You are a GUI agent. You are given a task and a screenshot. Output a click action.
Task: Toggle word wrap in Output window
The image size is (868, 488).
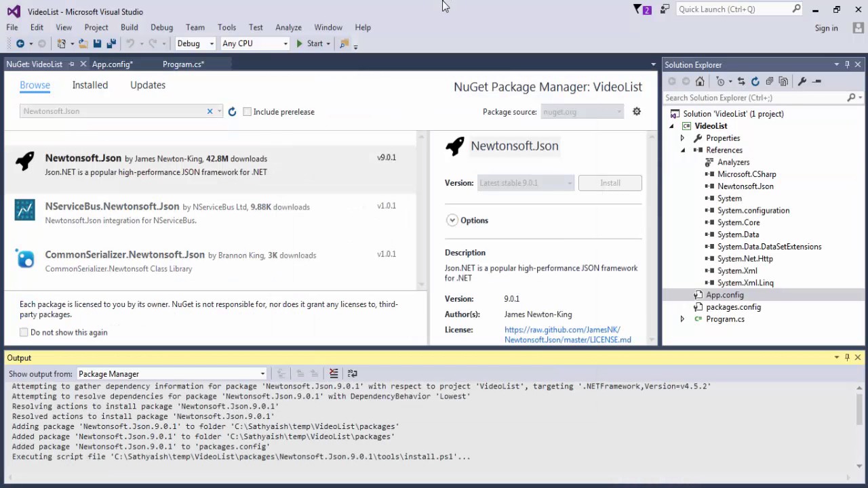pyautogui.click(x=352, y=373)
